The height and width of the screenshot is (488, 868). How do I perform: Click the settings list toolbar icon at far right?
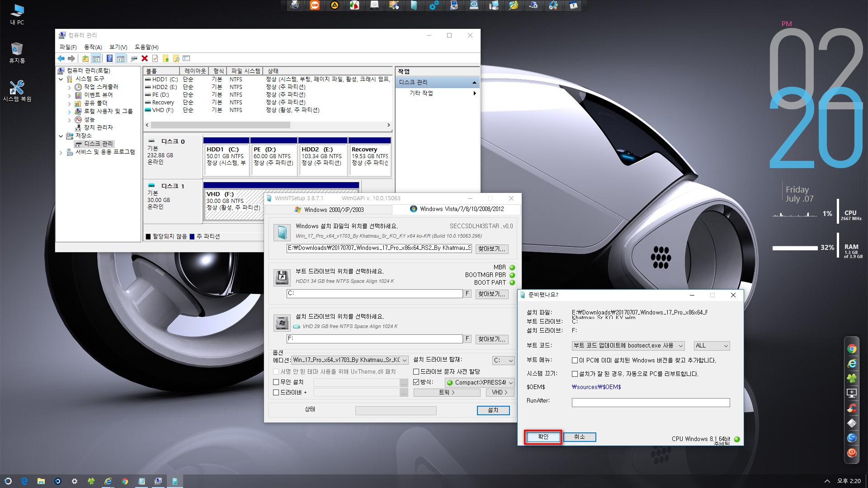pos(186,58)
